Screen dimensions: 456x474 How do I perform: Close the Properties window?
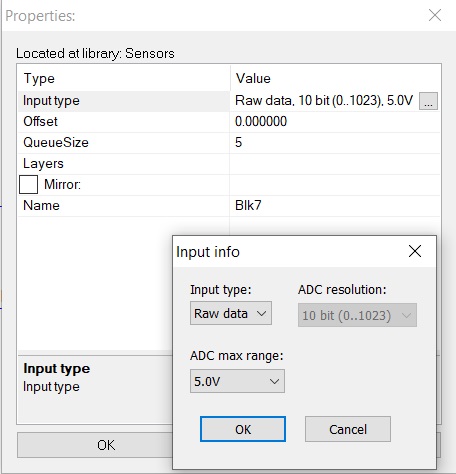(x=435, y=15)
